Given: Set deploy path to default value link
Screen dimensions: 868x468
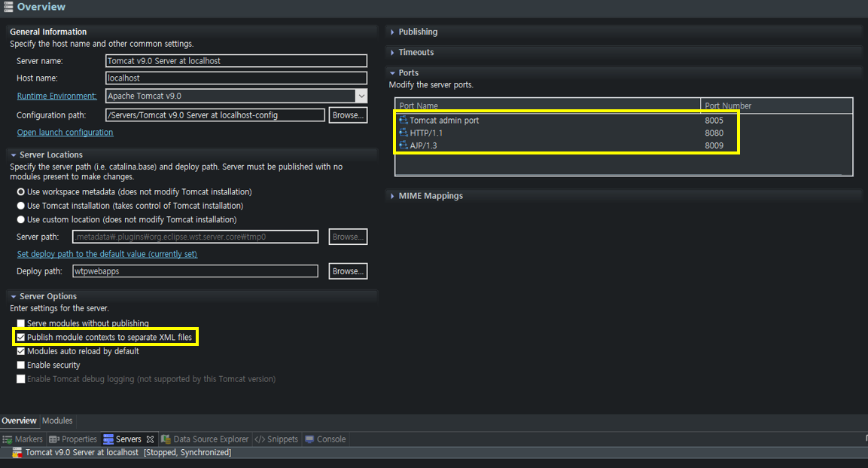Looking at the screenshot, I should tap(108, 254).
